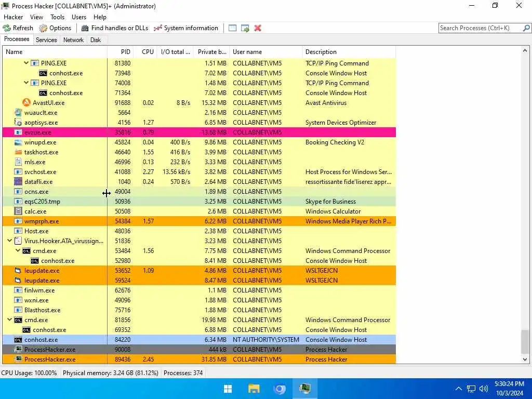Open the Hacker menu
Viewport: 532px width, 399px height.
tap(13, 17)
